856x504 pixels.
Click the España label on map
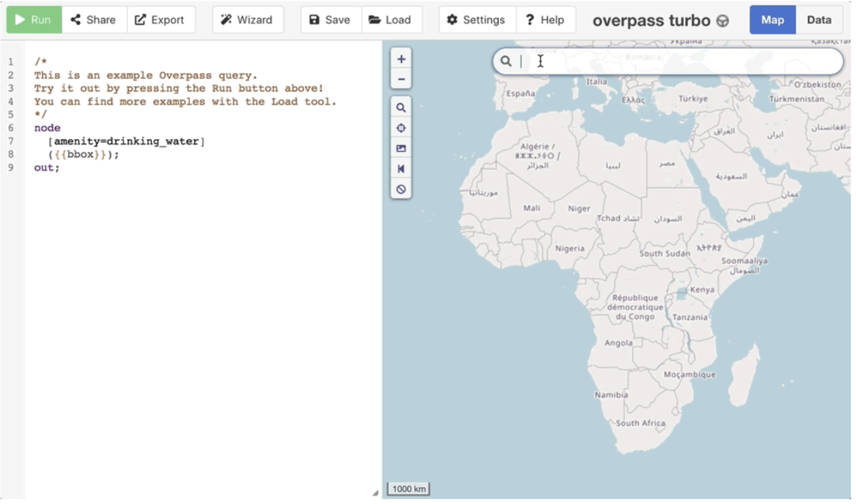521,94
